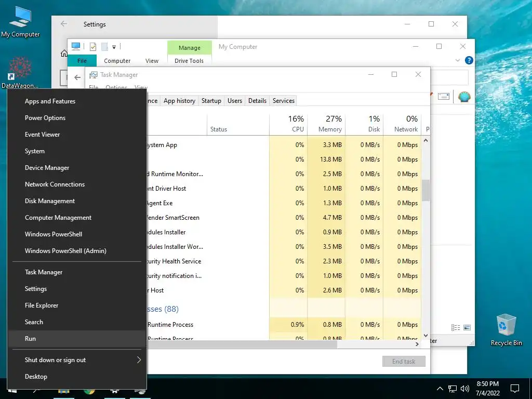Switch to the large icons view in My Computer
The width and height of the screenshot is (532, 399).
tap(467, 327)
